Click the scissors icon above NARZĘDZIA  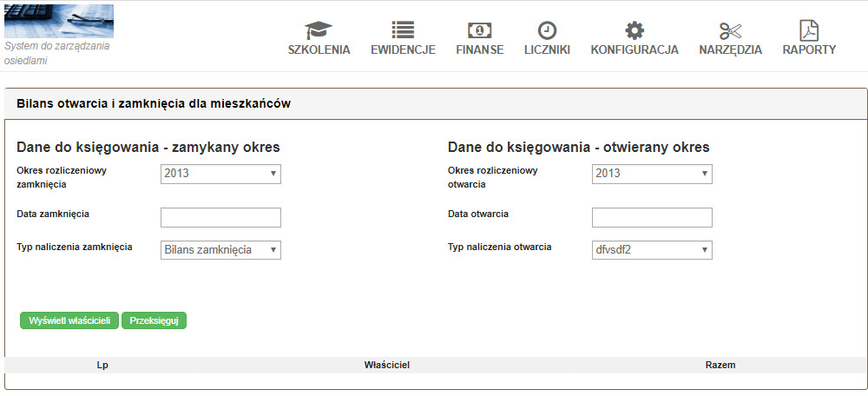730,30
